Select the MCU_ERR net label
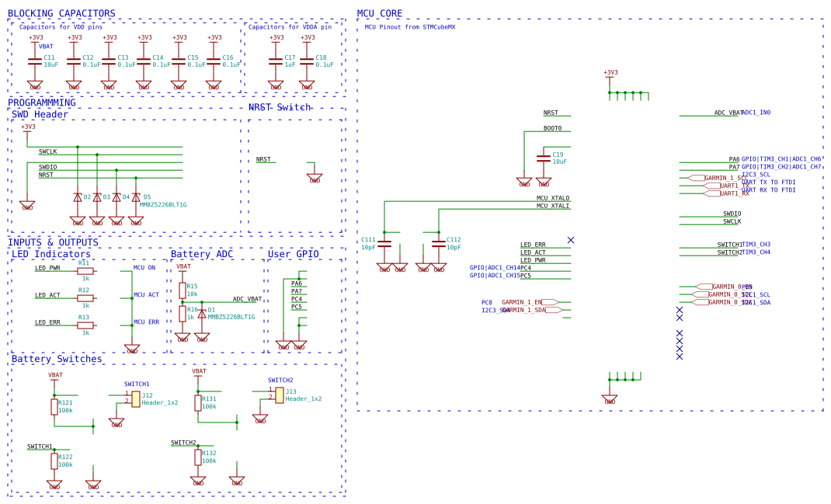 tap(146, 322)
